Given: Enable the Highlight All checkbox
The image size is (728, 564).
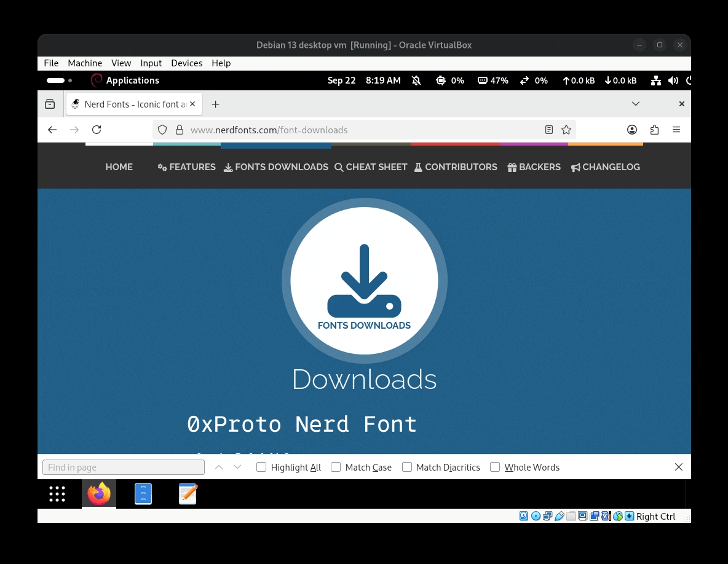Looking at the screenshot, I should click(x=261, y=467).
